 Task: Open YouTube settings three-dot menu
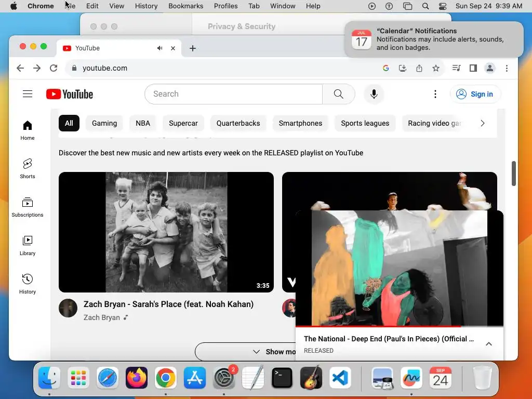[x=435, y=94]
